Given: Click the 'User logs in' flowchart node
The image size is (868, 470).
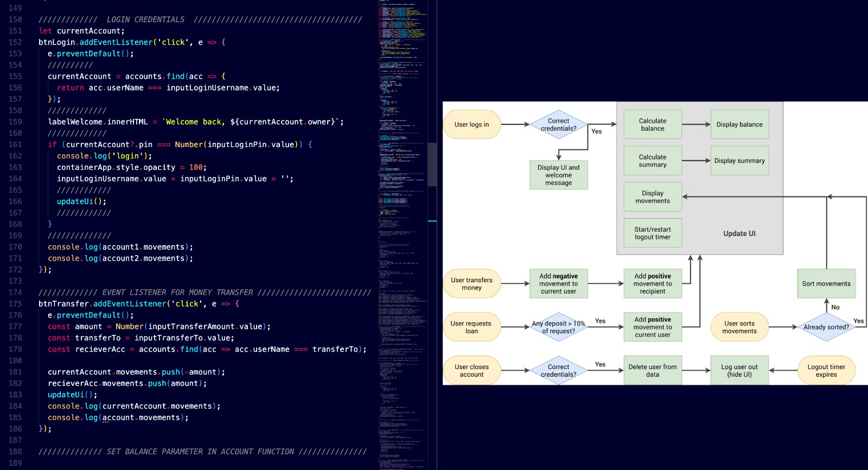Looking at the screenshot, I should 471,124.
